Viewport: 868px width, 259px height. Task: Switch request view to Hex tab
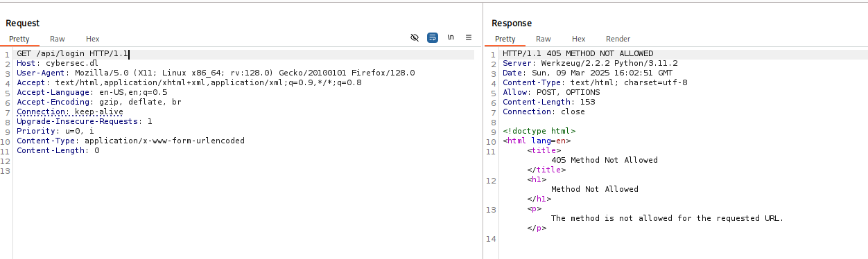[x=93, y=39]
